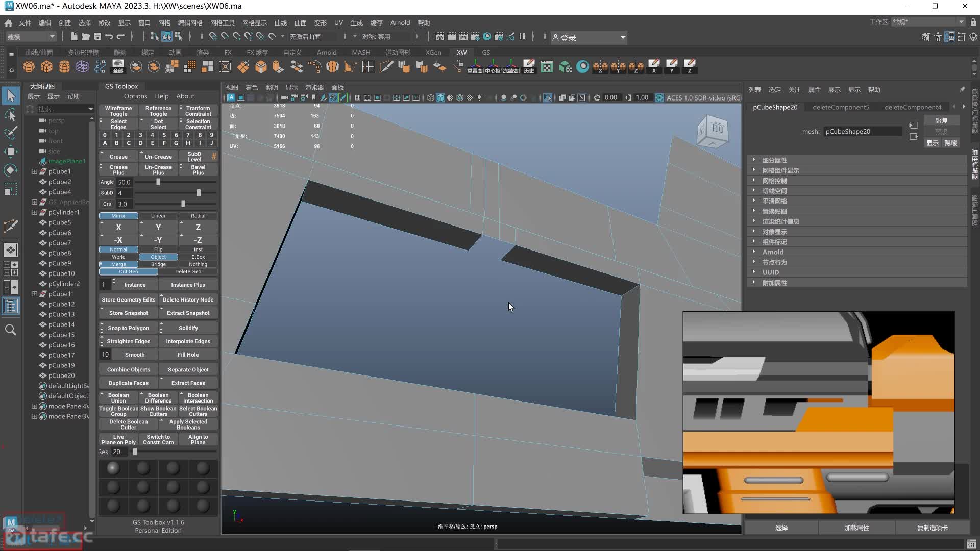Click the History shelf icon labeled 历史
Image resolution: width=980 pixels, height=551 pixels.
(529, 67)
